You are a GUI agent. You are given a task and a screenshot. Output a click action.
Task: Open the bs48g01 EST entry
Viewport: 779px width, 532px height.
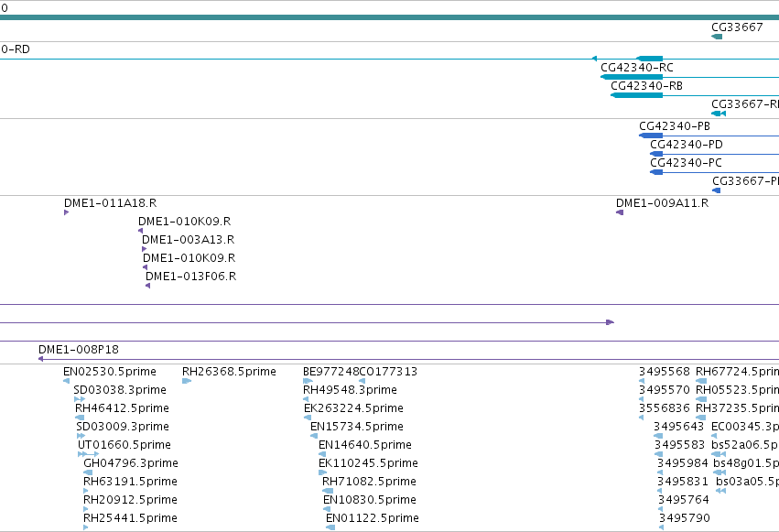746,463
